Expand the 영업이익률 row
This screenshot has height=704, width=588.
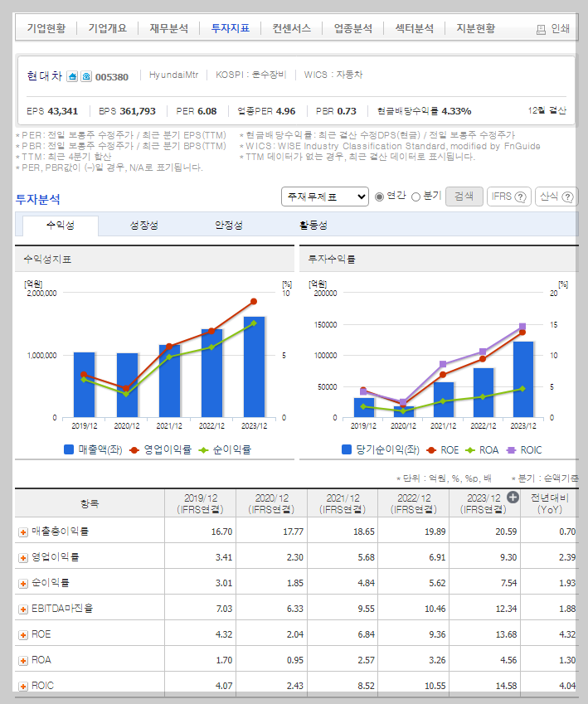click(x=23, y=557)
